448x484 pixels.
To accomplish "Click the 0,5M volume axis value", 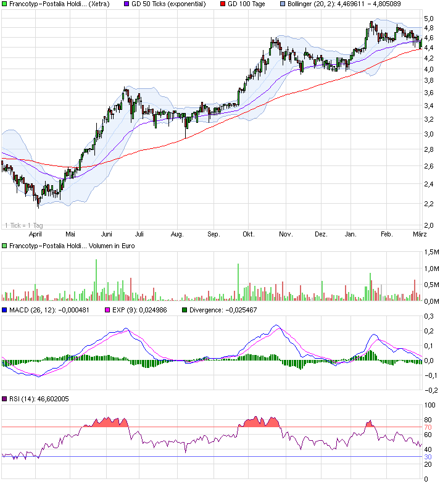I will pos(431,285).
